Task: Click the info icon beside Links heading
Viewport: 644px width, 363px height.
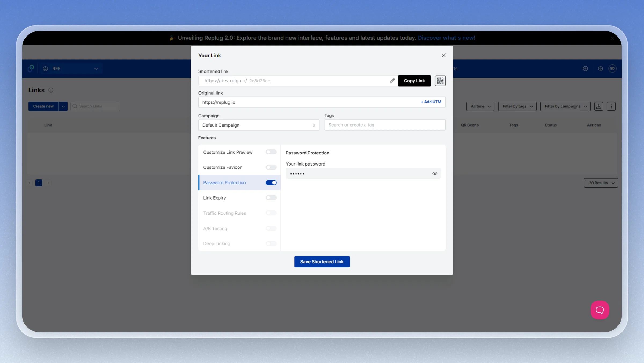Action: 51,90
